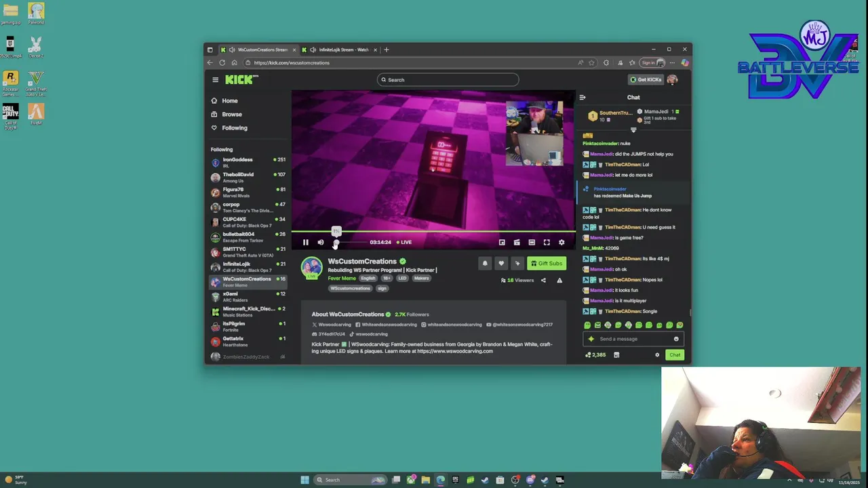Click the Send a message field
The image size is (868, 488).
[633, 339]
